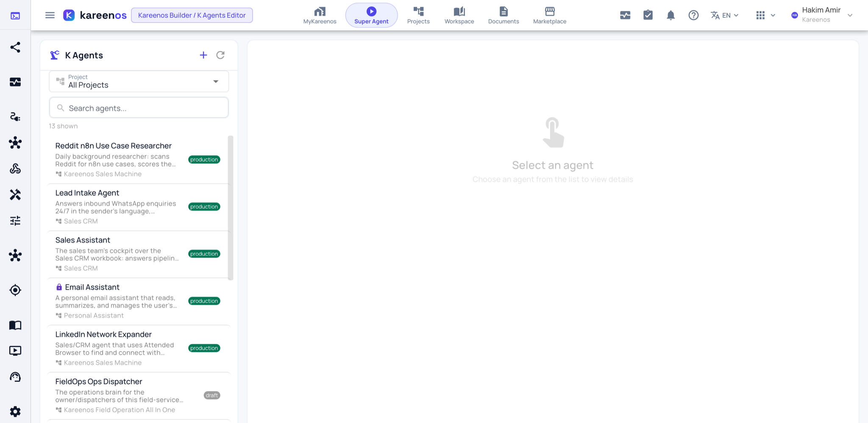Click the Hakim Amir avatar icon
868x423 pixels.
pyautogui.click(x=795, y=15)
